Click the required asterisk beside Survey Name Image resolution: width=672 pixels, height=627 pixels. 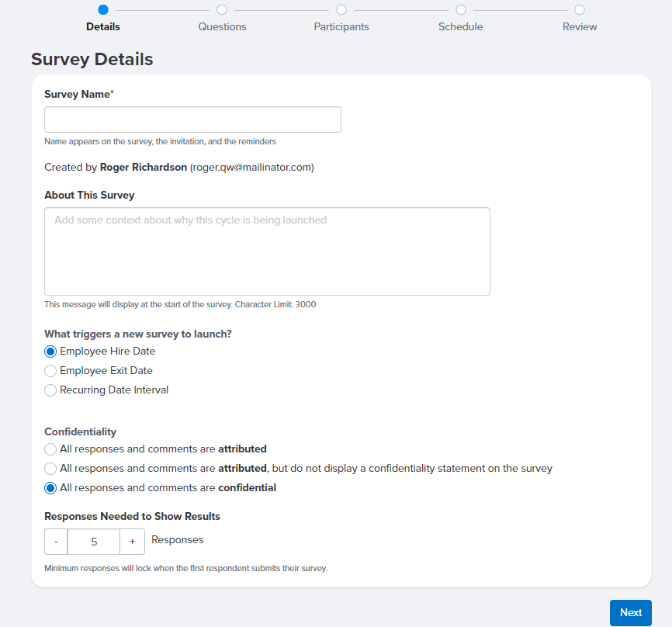113,91
